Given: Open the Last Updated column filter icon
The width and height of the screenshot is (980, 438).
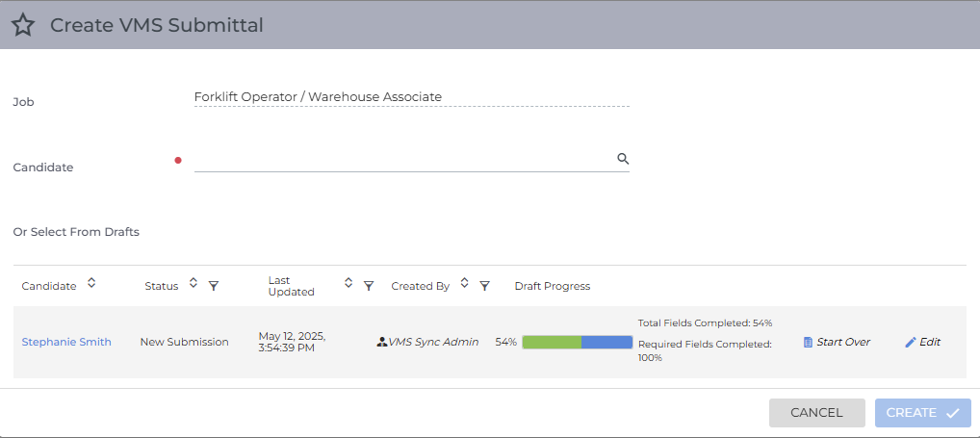Looking at the screenshot, I should pos(369,286).
